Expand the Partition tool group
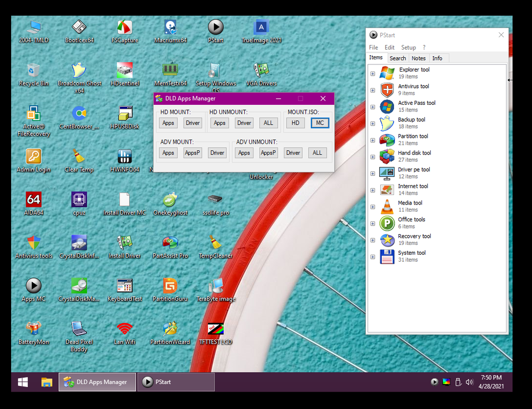 (373, 140)
